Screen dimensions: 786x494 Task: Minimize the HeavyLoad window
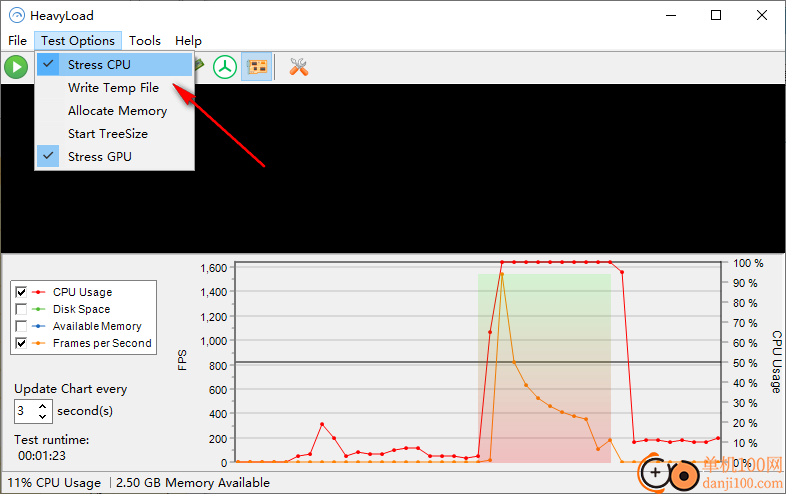[671, 16]
